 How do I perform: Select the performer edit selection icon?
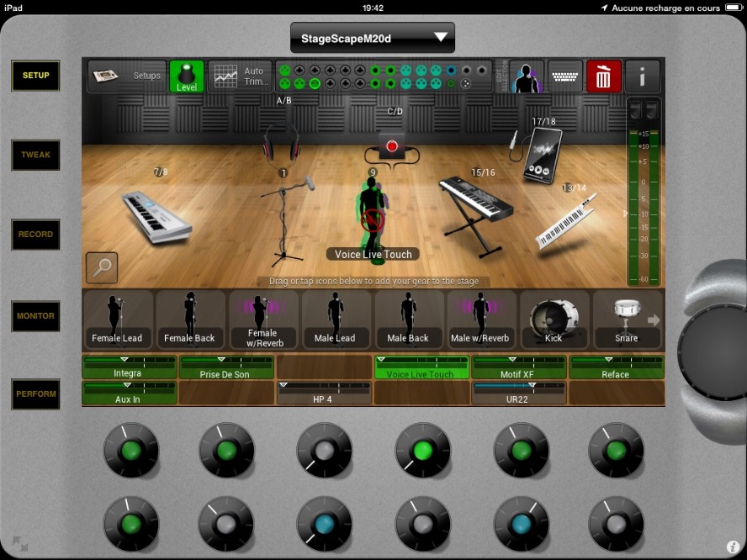tap(527, 77)
